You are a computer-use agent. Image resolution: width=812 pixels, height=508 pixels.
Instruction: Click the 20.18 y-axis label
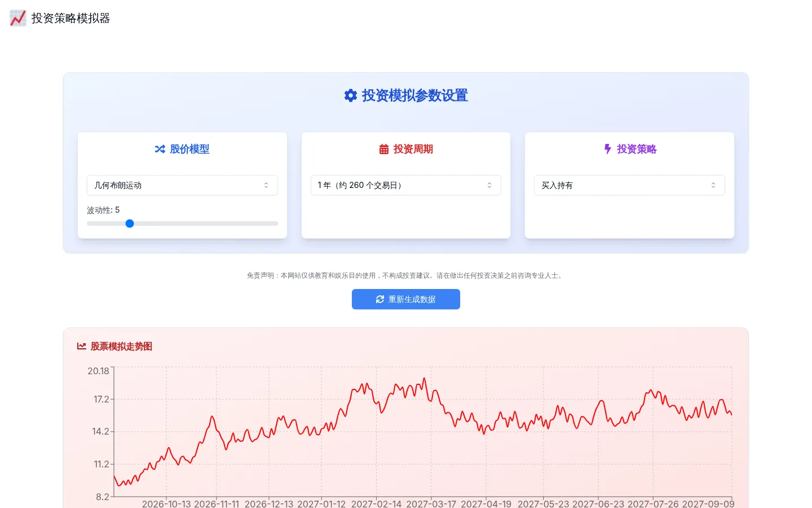pyautogui.click(x=98, y=371)
